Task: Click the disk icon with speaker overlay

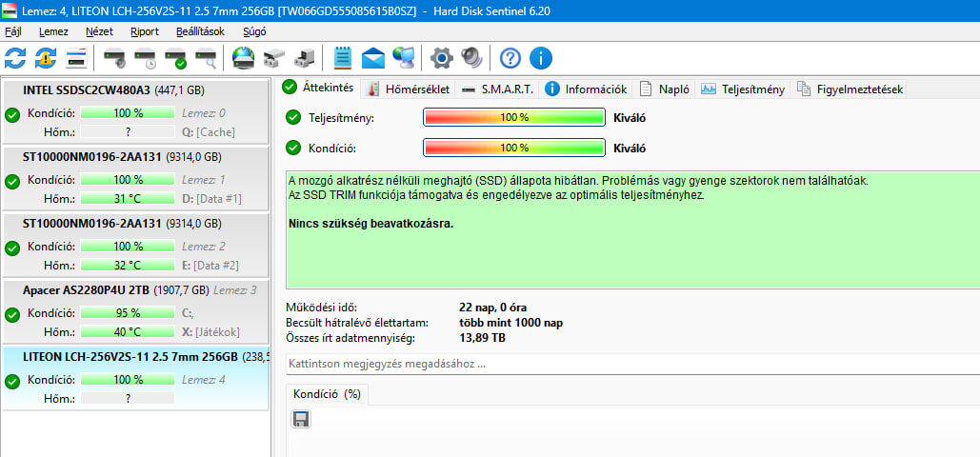Action: [x=114, y=59]
